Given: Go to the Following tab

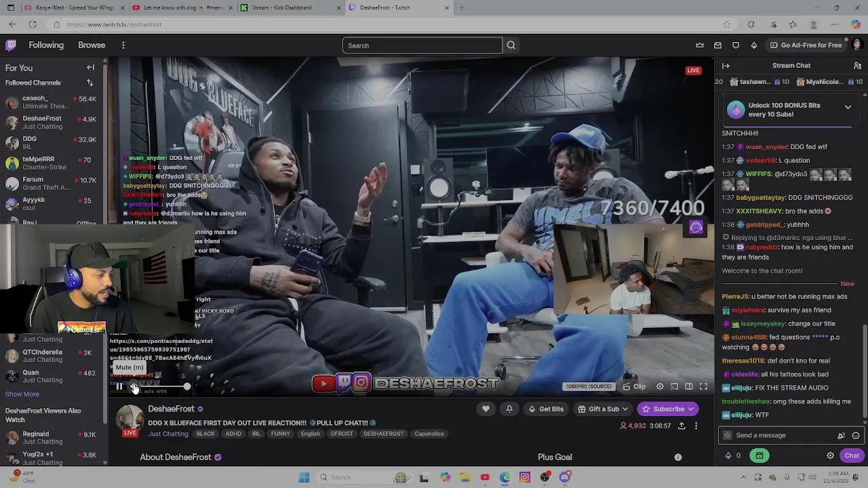Looking at the screenshot, I should click(x=46, y=45).
